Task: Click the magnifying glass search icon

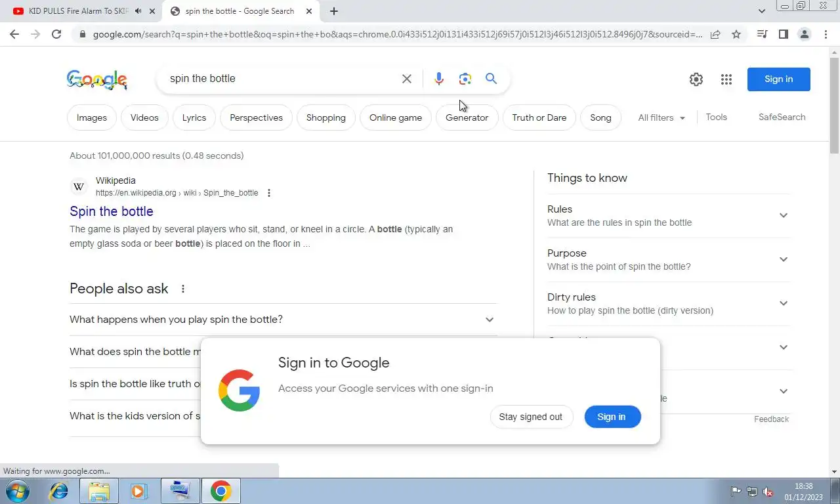Action: pyautogui.click(x=491, y=79)
